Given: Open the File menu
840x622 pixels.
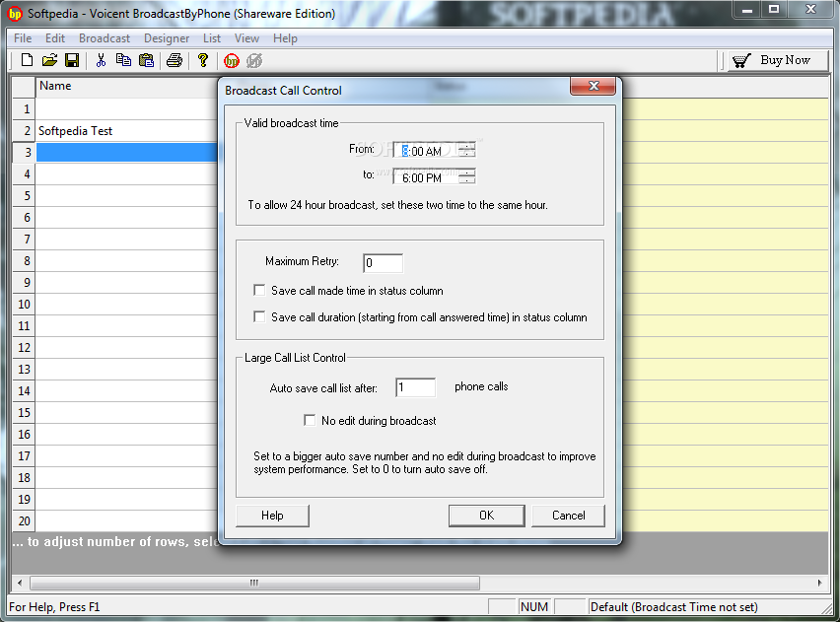Looking at the screenshot, I should coord(23,38).
